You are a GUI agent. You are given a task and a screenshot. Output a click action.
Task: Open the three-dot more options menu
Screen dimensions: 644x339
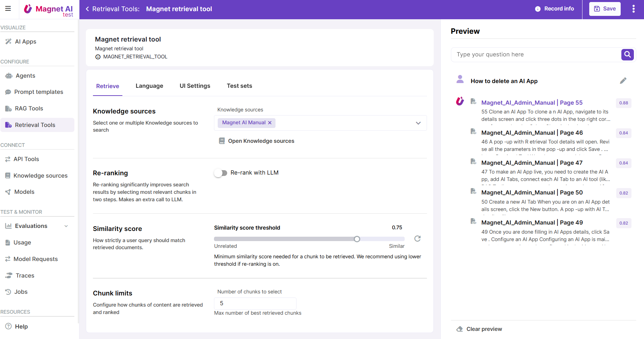pos(633,9)
